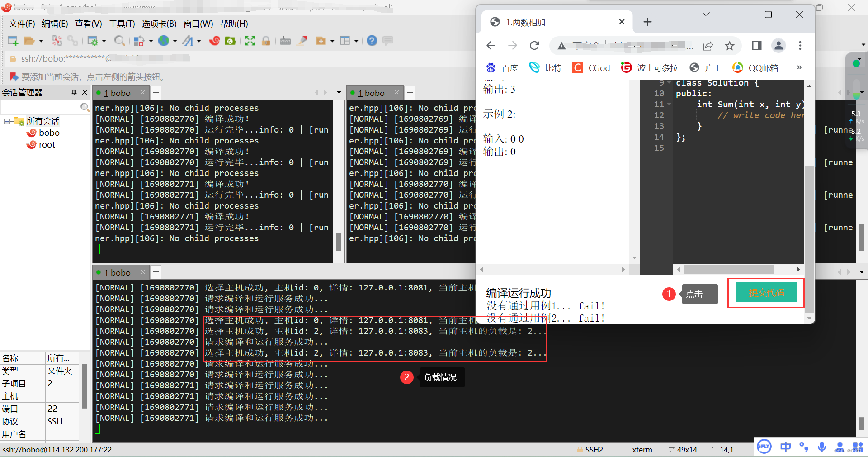Open key mapping keyboard icon
Image resolution: width=868 pixels, height=457 pixels.
[285, 41]
